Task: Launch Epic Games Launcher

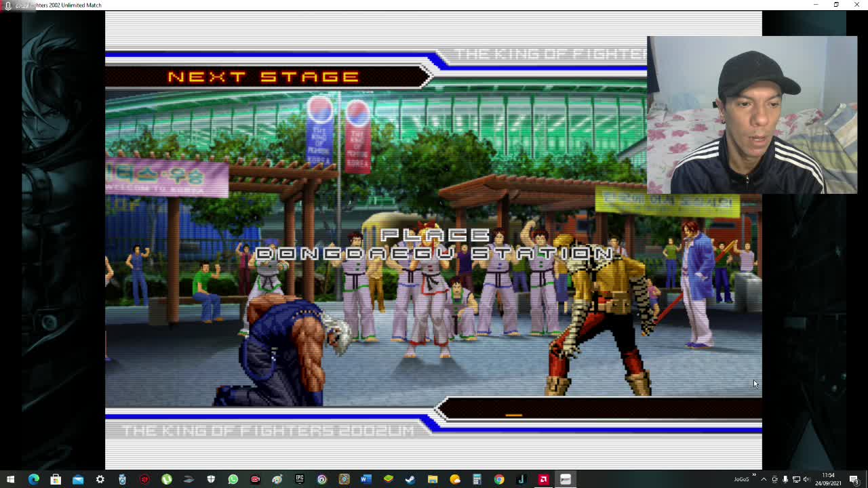Action: (299, 479)
